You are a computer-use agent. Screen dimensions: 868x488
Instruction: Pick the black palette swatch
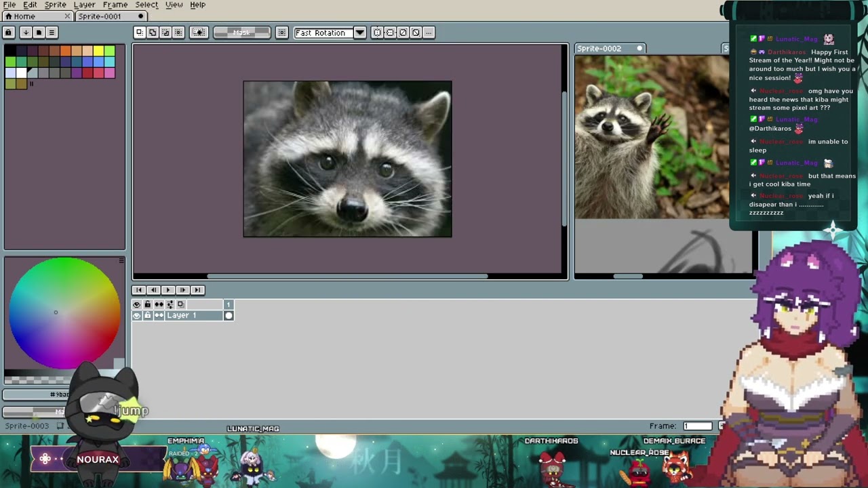click(x=10, y=51)
